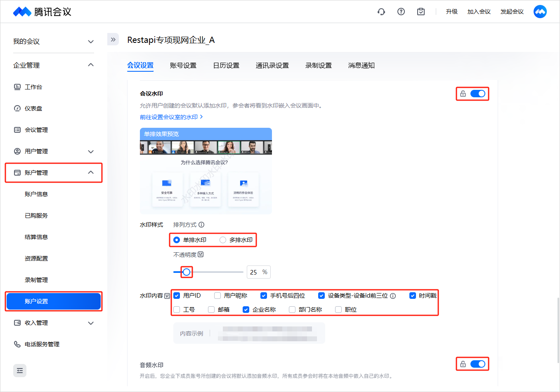Check the 职位 checkbox

338,310
